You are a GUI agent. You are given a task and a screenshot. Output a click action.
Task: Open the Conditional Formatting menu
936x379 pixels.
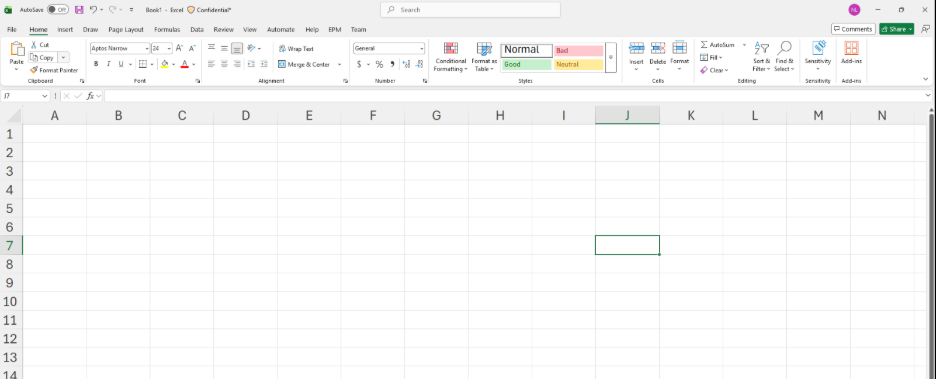[x=451, y=57]
